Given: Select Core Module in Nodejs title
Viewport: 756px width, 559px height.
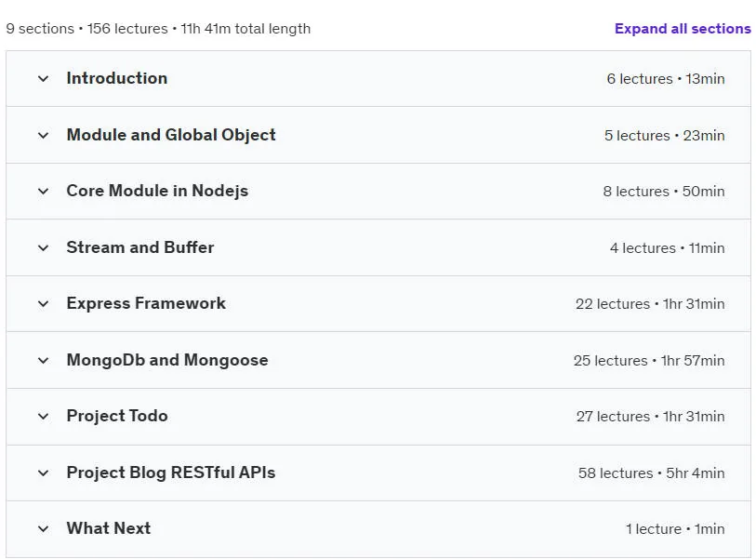Looking at the screenshot, I should point(157,191).
